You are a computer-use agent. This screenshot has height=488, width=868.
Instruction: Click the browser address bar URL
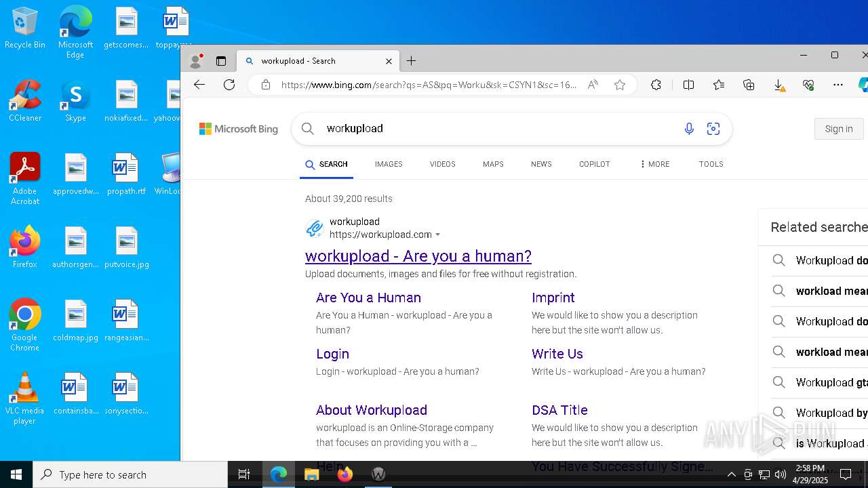coord(429,85)
